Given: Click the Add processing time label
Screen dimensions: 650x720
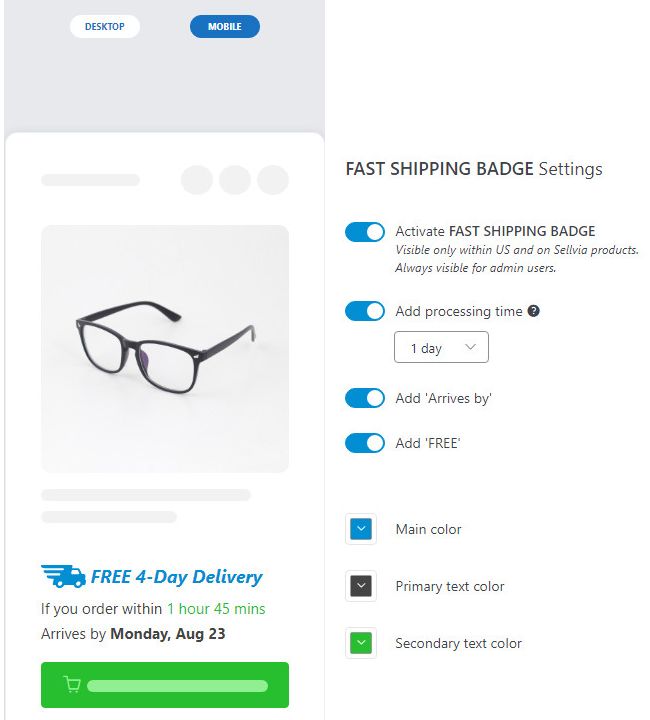Looking at the screenshot, I should coord(458,311).
